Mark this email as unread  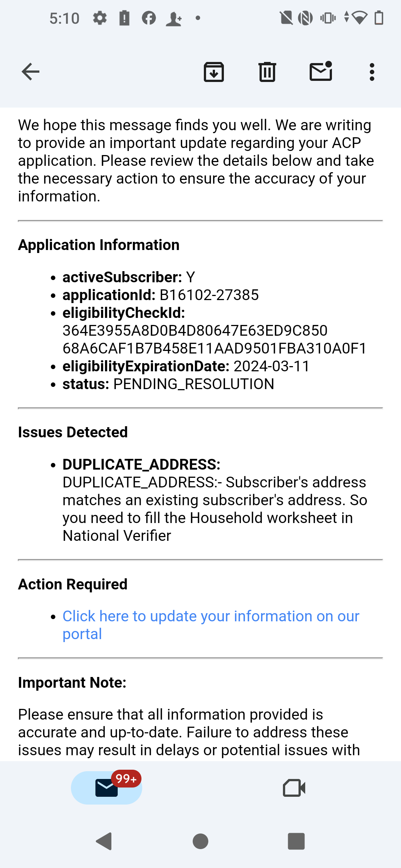[321, 71]
